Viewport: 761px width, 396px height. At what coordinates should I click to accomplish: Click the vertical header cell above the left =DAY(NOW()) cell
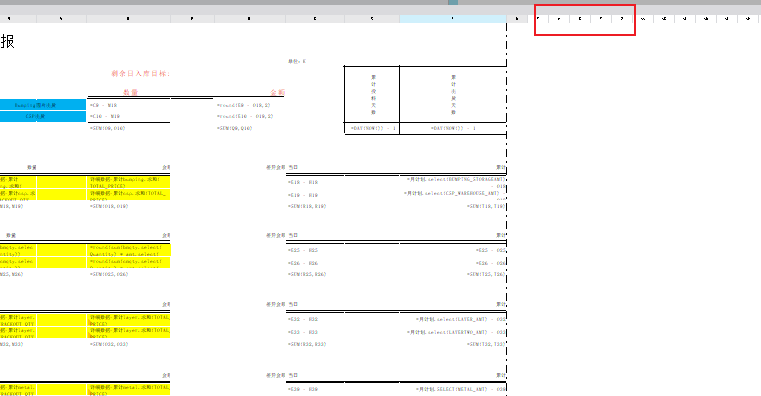point(372,94)
